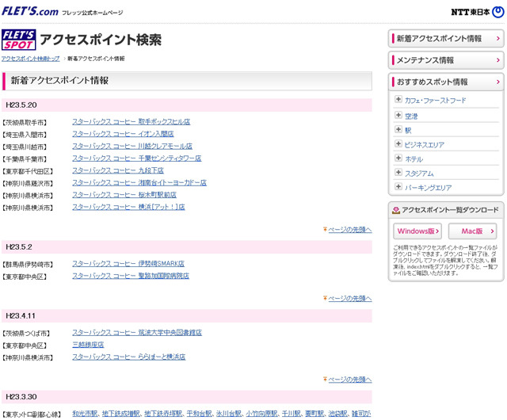Open スターバックス コーヒー 九段下店 link
507x420 pixels.
click(x=118, y=170)
